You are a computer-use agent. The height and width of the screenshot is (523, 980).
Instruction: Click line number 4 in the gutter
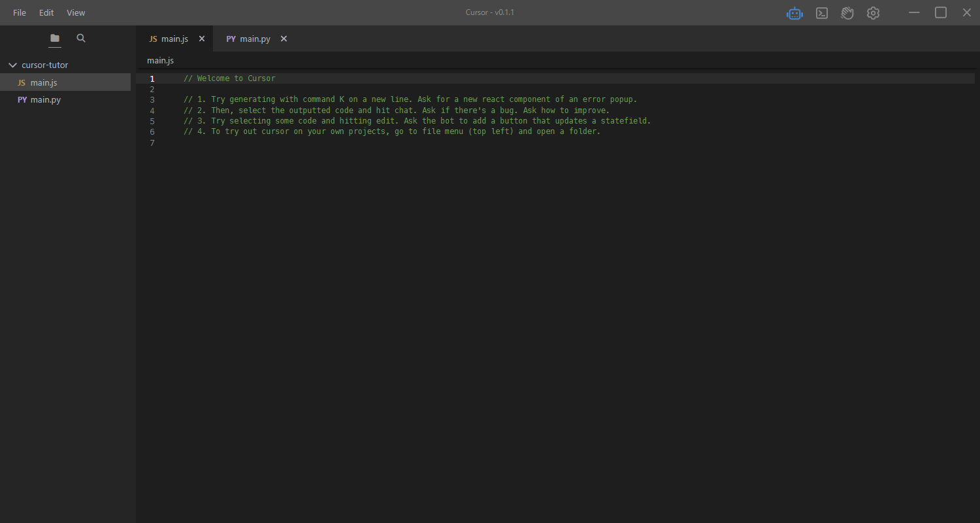152,110
